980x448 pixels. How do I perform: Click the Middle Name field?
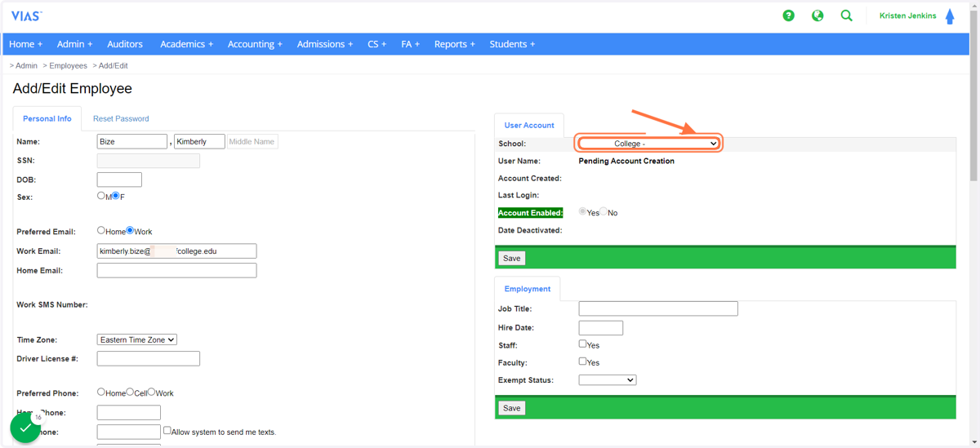[x=252, y=141]
